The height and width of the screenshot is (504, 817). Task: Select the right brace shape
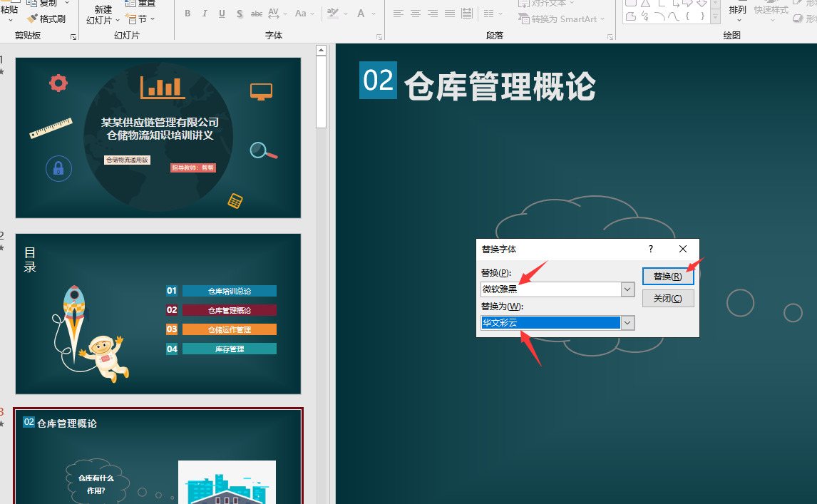pyautogui.click(x=702, y=16)
